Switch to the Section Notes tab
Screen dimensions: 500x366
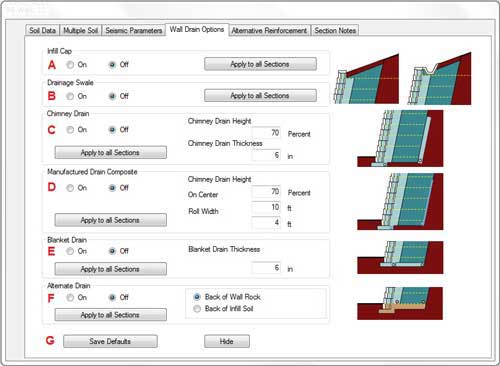(335, 30)
